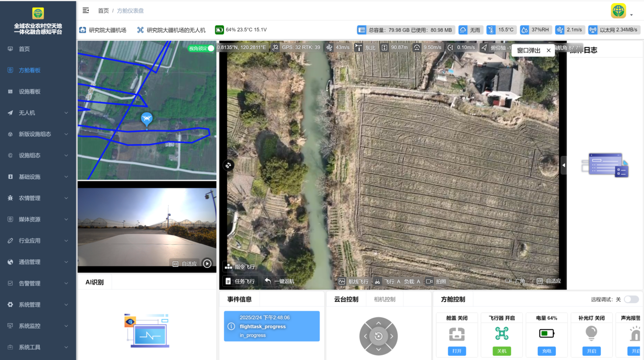Click the gimbal reset center button
The width and height of the screenshot is (644, 360).
(x=378, y=336)
